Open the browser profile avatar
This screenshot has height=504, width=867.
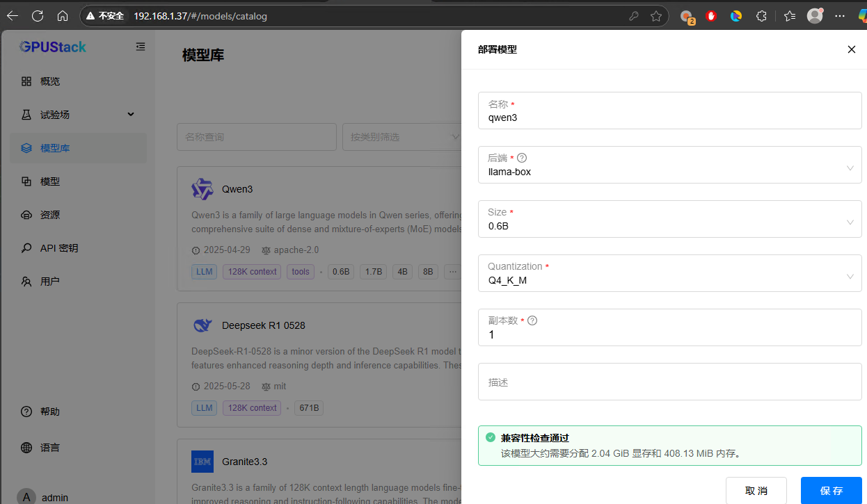click(815, 15)
